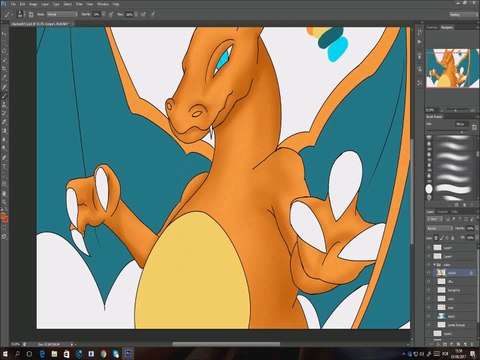Image resolution: width=480 pixels, height=360 pixels.
Task: Toggle the pressure-for-opacity icon beside Opacity
Action: (x=111, y=14)
